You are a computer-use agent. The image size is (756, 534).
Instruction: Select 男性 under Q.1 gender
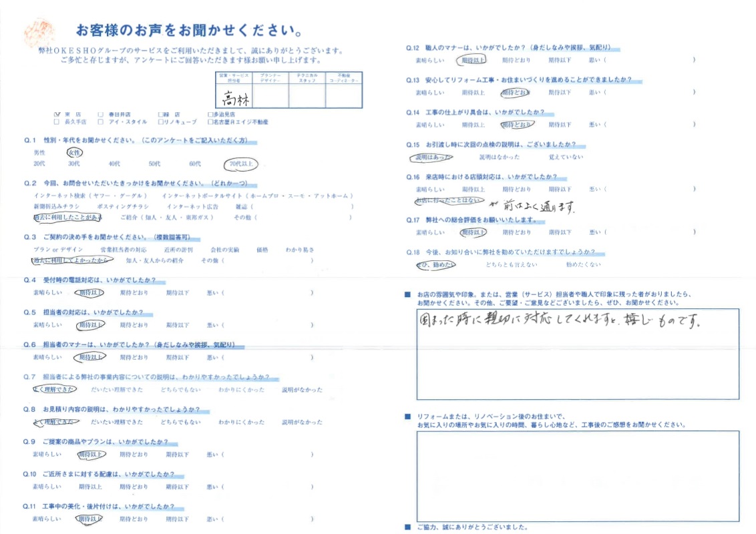click(39, 153)
